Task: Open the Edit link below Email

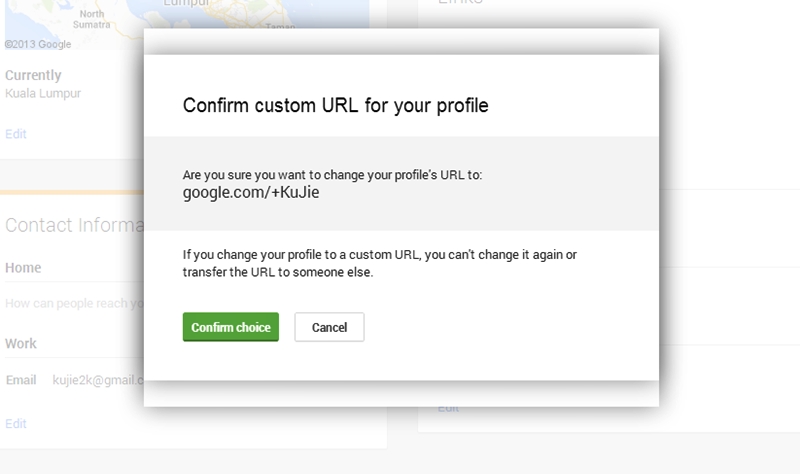Action: [16, 423]
